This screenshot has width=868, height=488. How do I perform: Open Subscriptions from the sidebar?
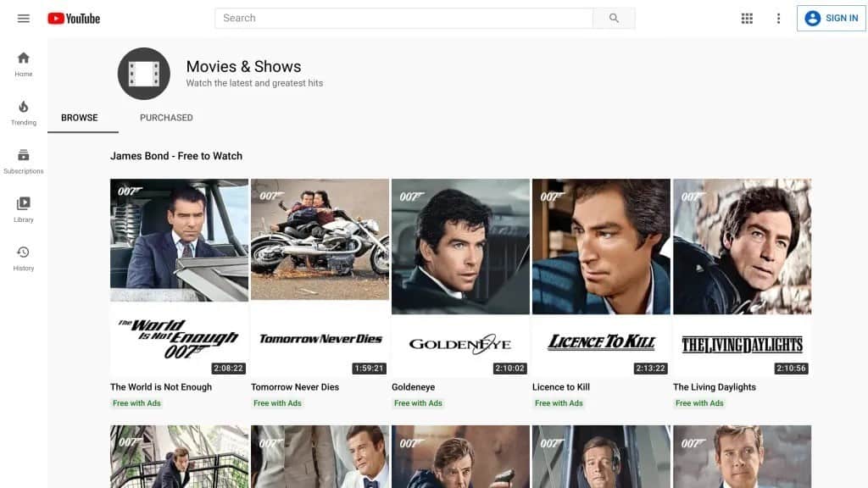click(23, 162)
